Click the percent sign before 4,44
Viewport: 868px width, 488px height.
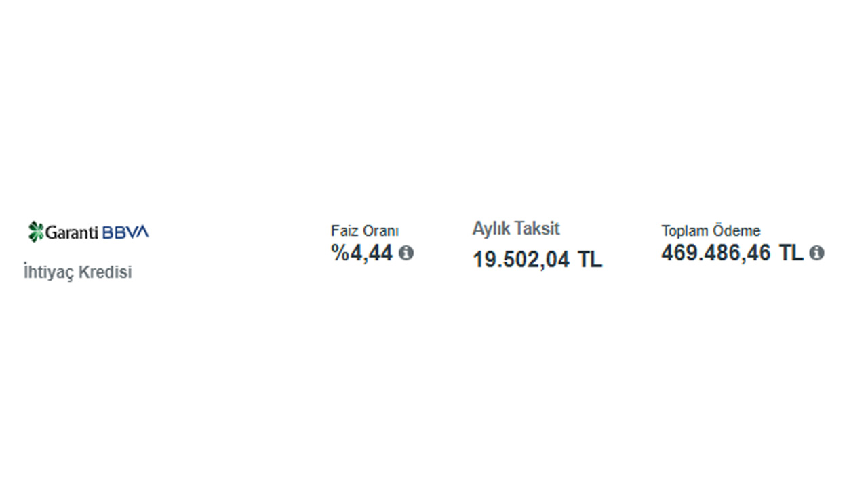coord(339,253)
